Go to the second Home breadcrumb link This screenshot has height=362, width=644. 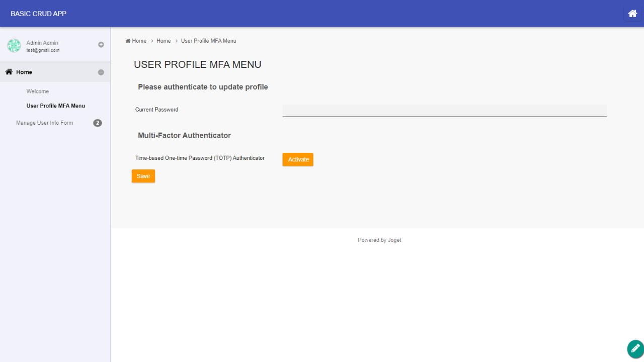164,41
